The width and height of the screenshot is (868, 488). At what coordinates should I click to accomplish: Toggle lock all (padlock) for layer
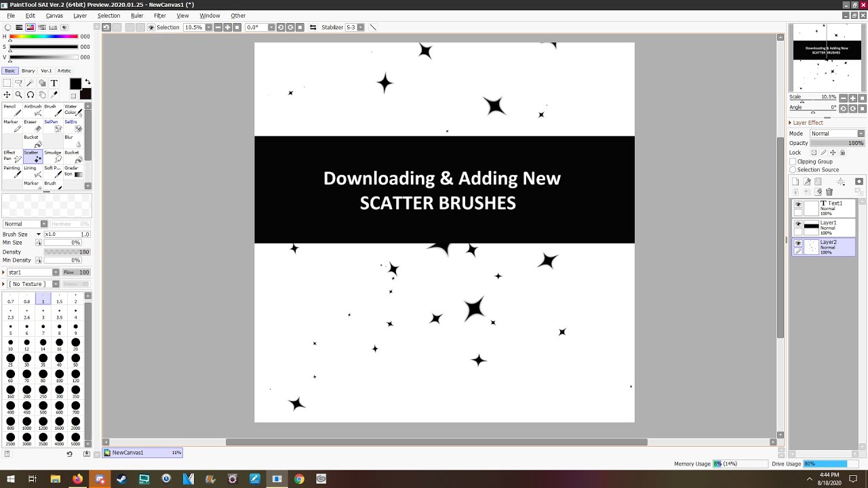(x=842, y=152)
